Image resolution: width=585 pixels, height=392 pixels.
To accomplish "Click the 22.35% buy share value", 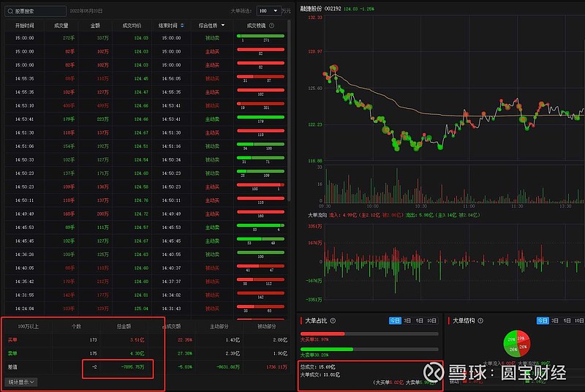I will coord(185,340).
